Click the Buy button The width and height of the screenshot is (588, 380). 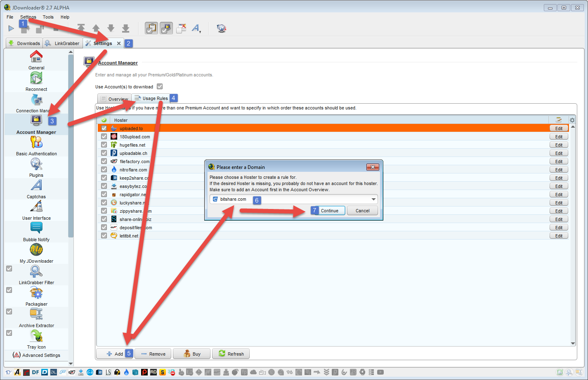[x=191, y=354]
